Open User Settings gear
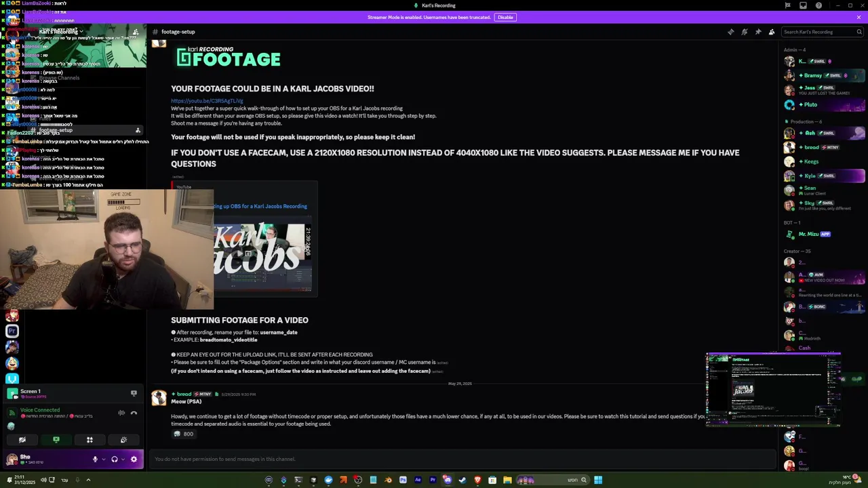The width and height of the screenshot is (868, 488). [x=134, y=459]
